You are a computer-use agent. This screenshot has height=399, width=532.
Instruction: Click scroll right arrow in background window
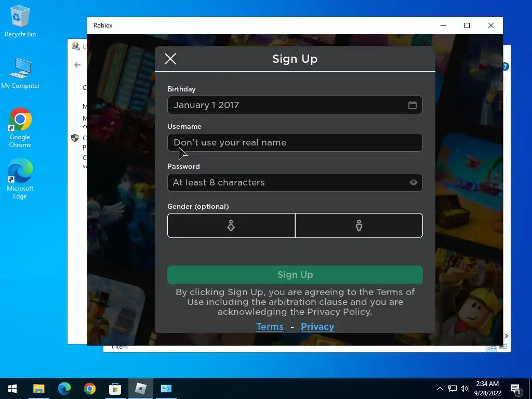pyautogui.click(x=506, y=336)
